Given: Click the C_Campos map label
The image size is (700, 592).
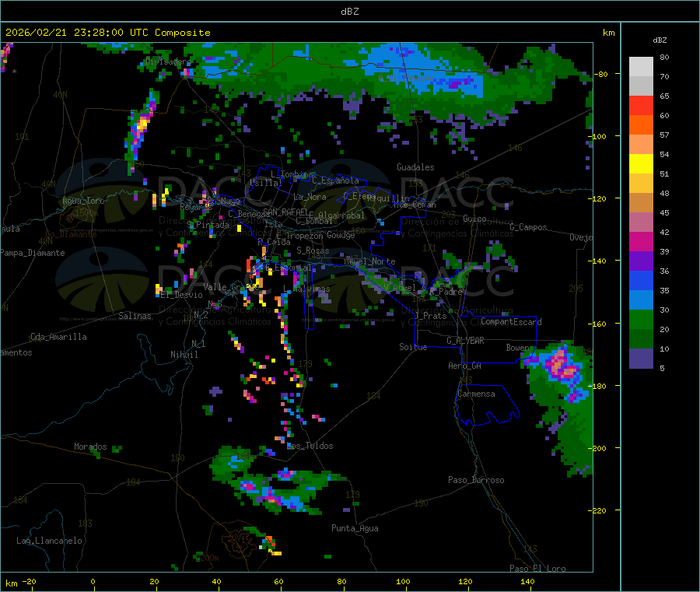Looking at the screenshot, I should point(528,227).
